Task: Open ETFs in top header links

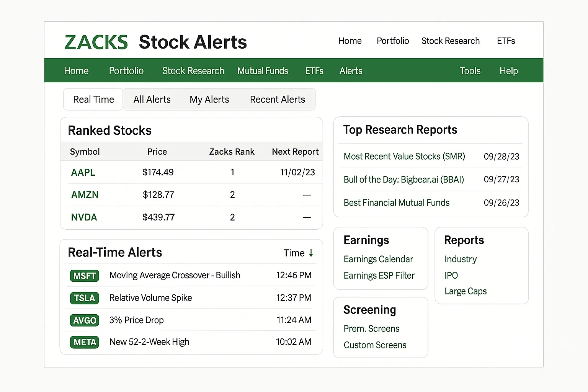Action: (506, 41)
